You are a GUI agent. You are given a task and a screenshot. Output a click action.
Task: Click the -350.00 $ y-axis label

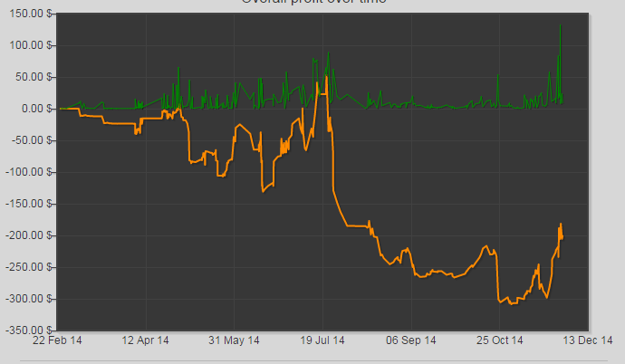[29, 330]
